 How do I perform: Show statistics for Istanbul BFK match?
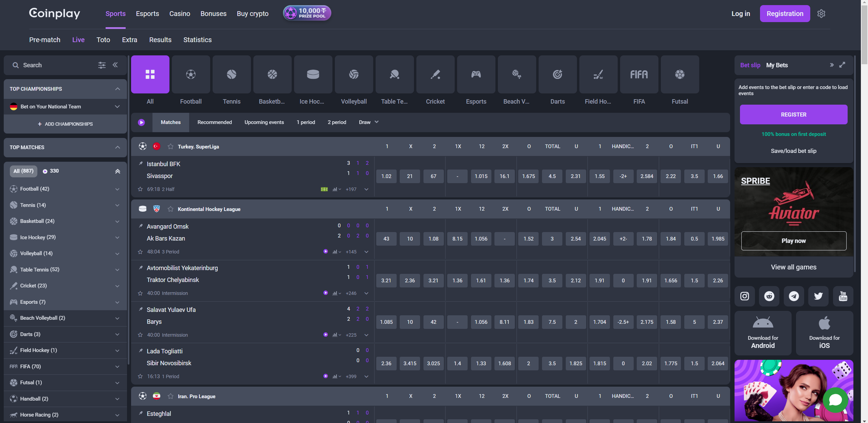tap(336, 189)
